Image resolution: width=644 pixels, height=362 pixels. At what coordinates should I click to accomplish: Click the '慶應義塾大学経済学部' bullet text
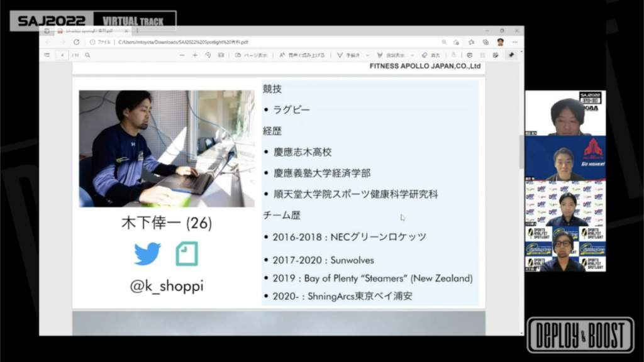[x=322, y=173]
